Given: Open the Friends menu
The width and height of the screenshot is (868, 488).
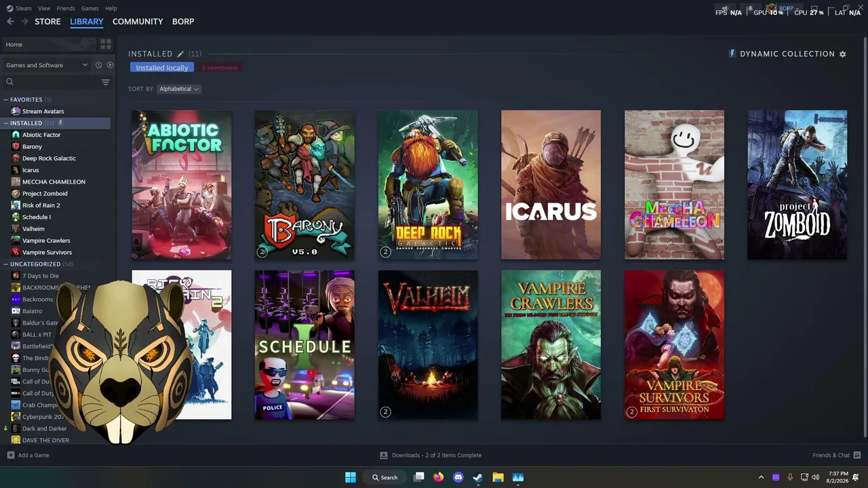Looking at the screenshot, I should click(66, 8).
